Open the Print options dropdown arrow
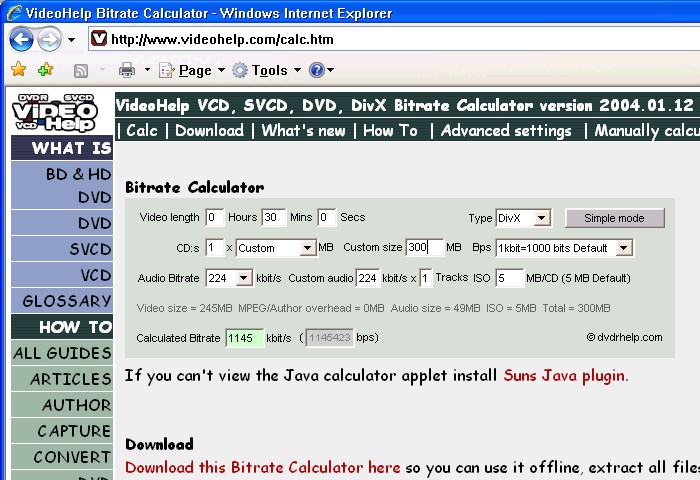This screenshot has height=480, width=700. point(147,70)
